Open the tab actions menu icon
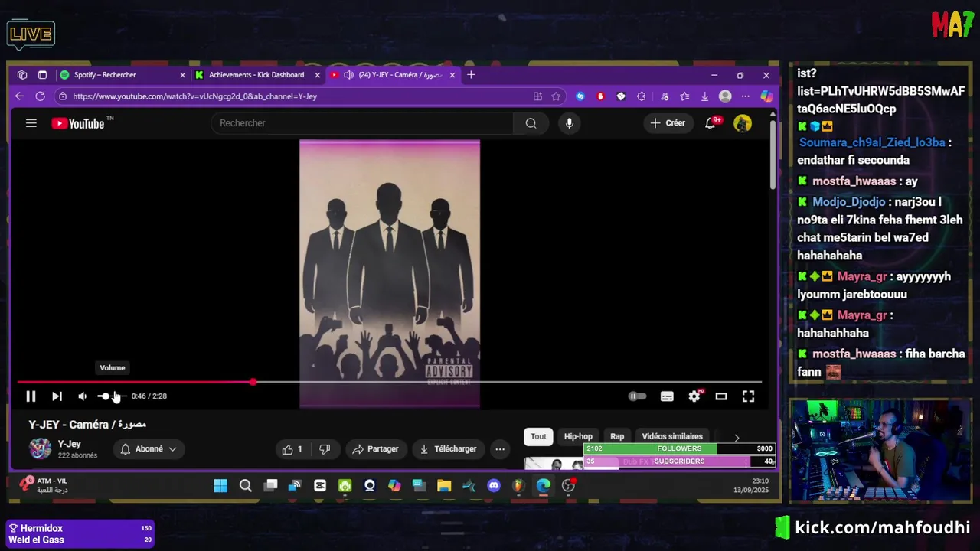Image resolution: width=980 pixels, height=551 pixels. (x=42, y=75)
